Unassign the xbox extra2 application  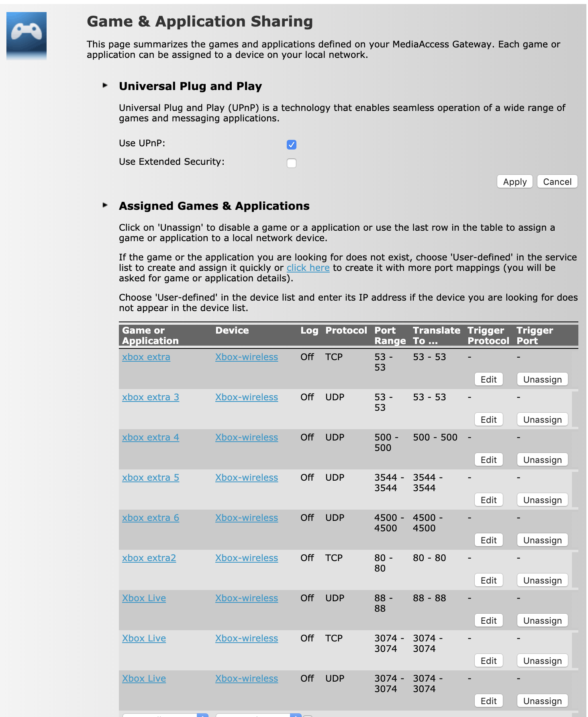(543, 580)
